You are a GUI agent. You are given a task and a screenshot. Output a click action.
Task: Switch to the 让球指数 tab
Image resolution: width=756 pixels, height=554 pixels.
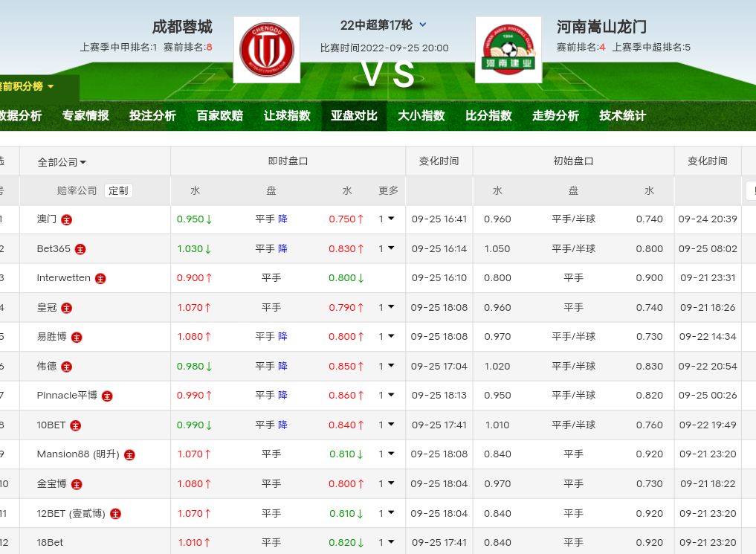pyautogui.click(x=287, y=116)
